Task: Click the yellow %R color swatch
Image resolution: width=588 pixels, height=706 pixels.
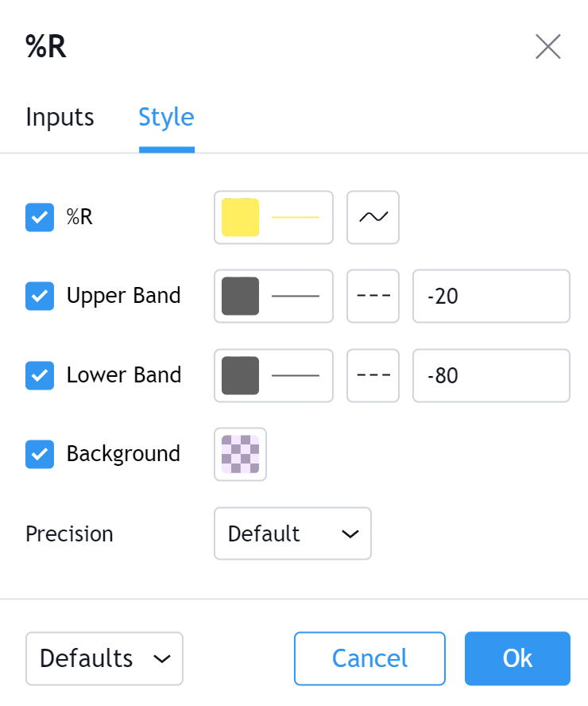Action: 241,217
